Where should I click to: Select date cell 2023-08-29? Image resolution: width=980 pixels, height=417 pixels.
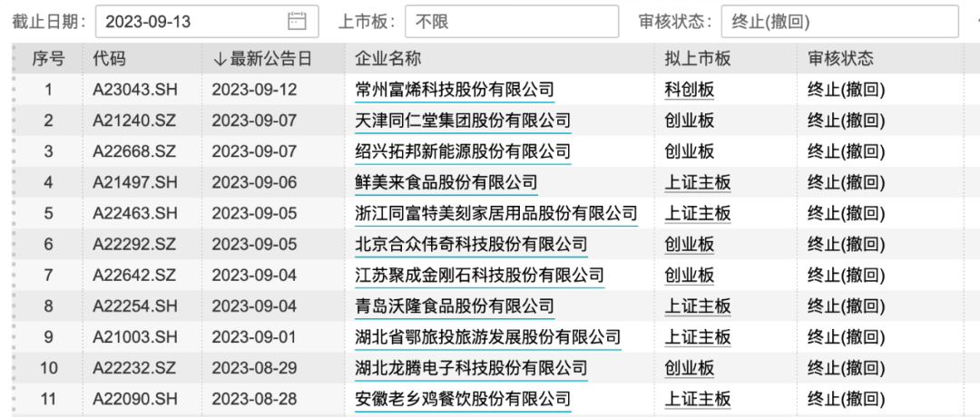(x=254, y=368)
